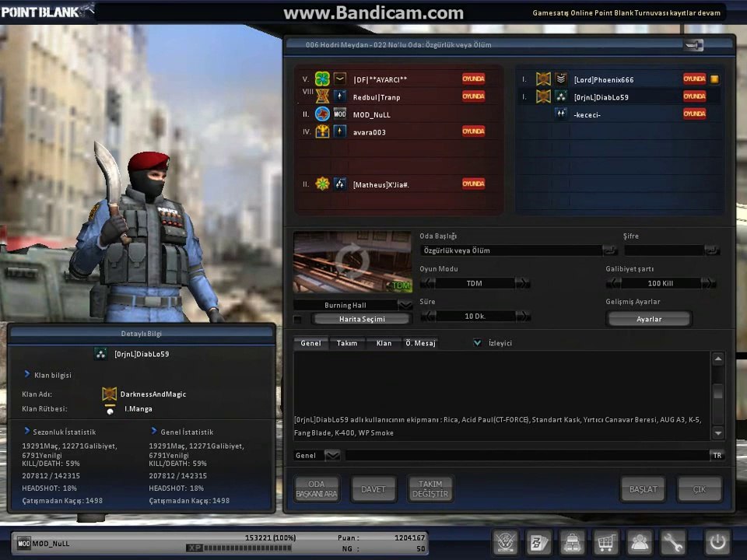Click the pin icon in room title bar
This screenshot has height=560, width=747.
[693, 45]
